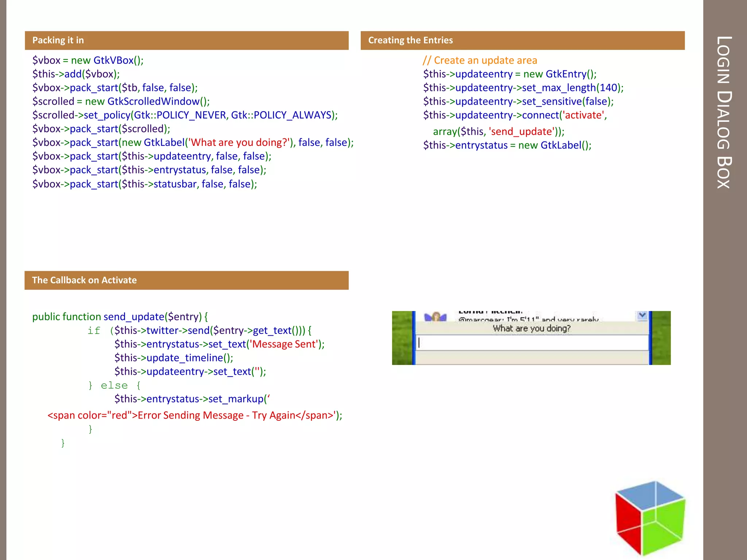
Task: Click the '$this->entrystatus->set_markup(' line
Action: coord(192,399)
